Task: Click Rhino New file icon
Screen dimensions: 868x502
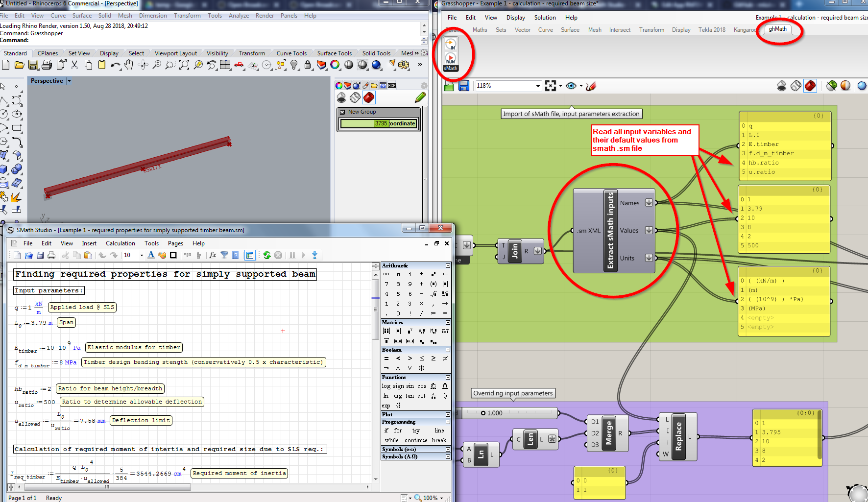Action: pyautogui.click(x=5, y=65)
